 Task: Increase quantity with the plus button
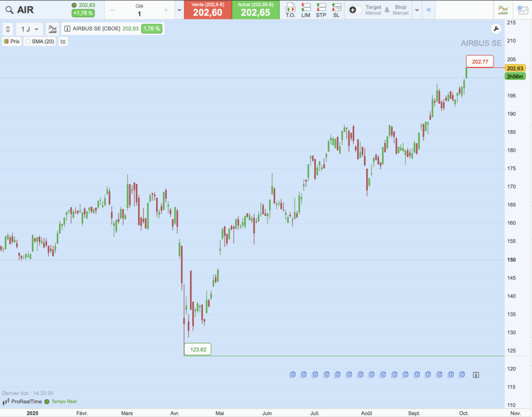point(166,10)
